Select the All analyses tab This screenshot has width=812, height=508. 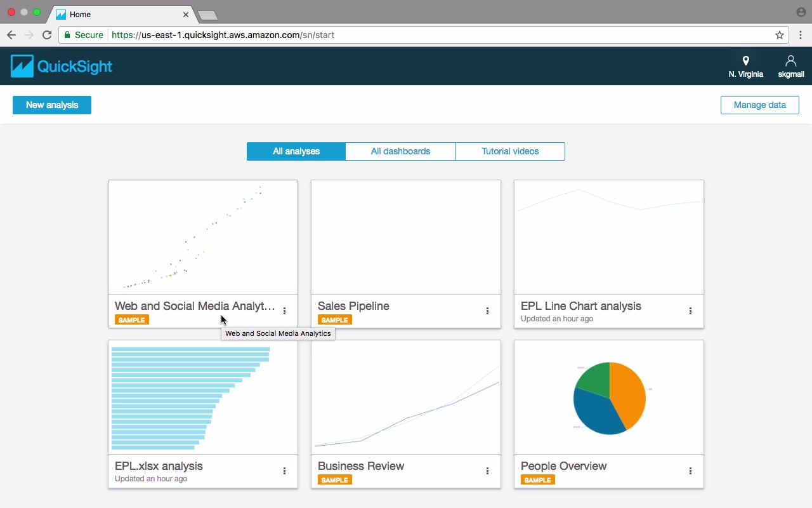296,151
